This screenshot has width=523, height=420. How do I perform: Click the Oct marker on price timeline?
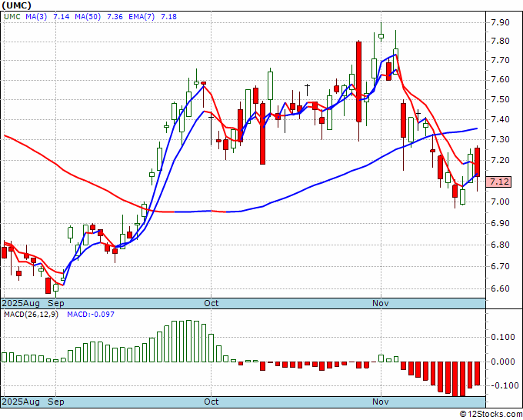pyautogui.click(x=212, y=303)
